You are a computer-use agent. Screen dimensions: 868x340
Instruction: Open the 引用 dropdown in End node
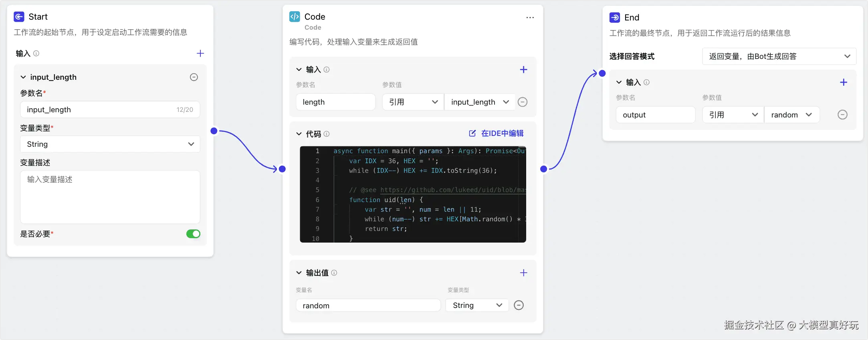[733, 115]
